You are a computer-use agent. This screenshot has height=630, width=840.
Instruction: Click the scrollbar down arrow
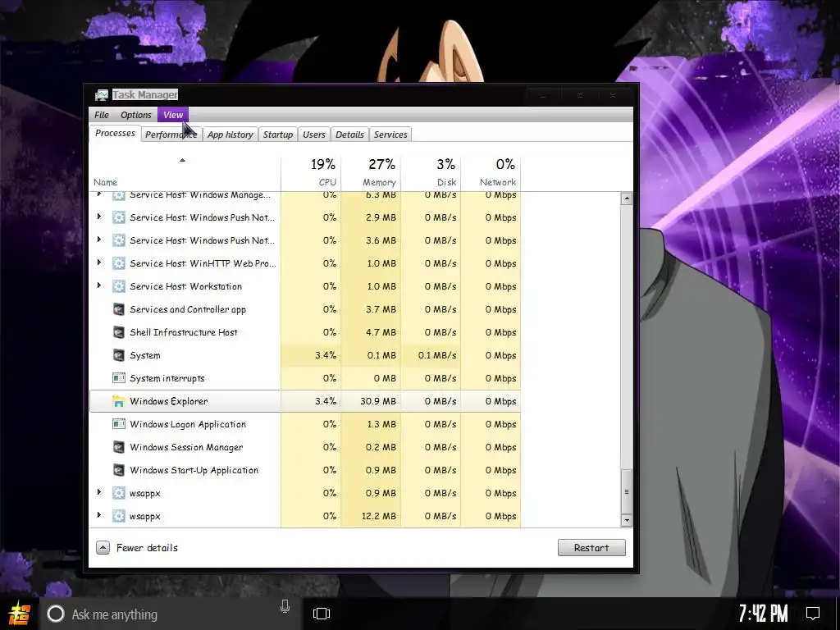tap(626, 520)
